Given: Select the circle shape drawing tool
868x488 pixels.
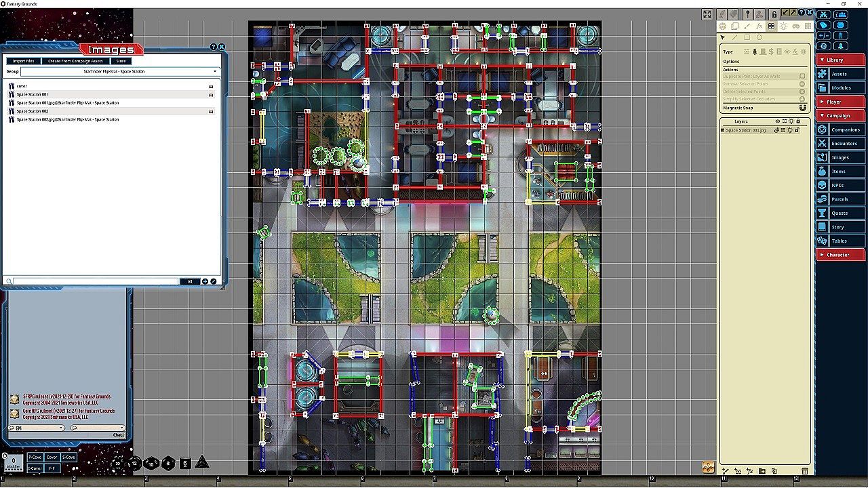Looking at the screenshot, I should click(x=759, y=37).
